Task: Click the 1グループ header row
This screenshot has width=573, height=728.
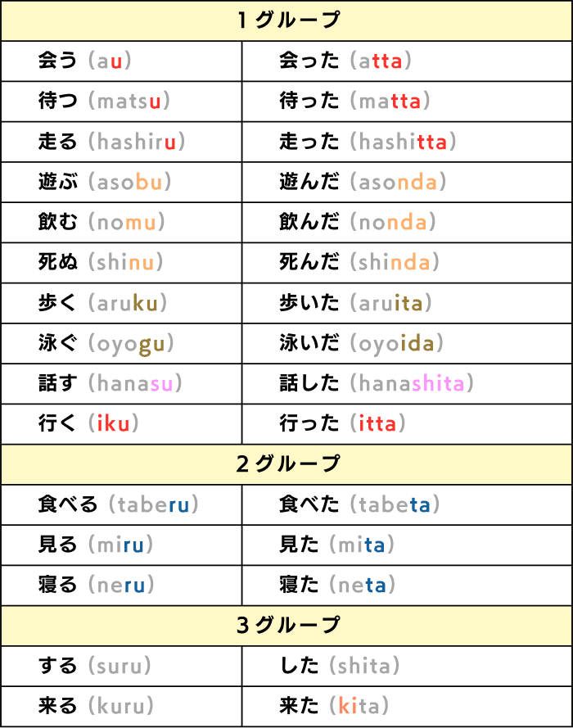Action: pyautogui.click(x=286, y=20)
